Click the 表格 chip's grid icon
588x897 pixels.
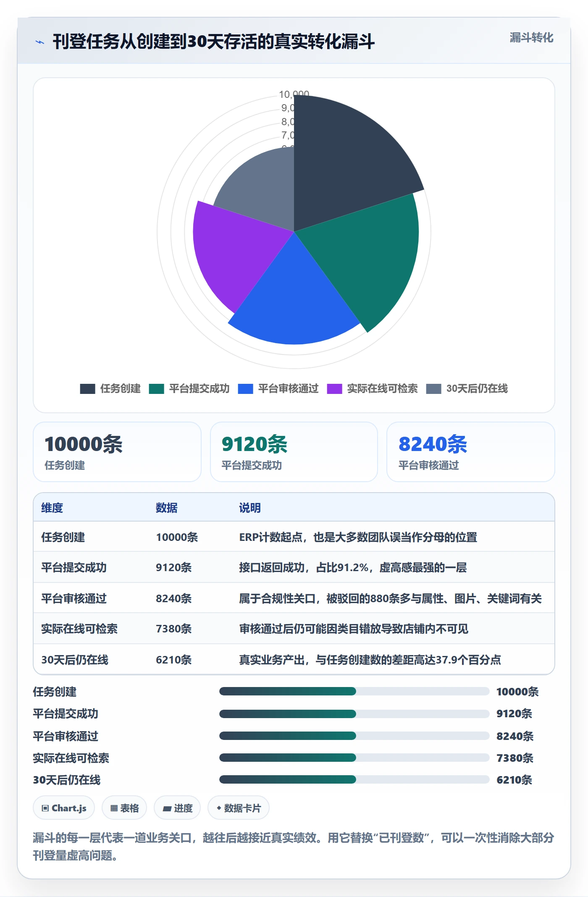point(114,808)
